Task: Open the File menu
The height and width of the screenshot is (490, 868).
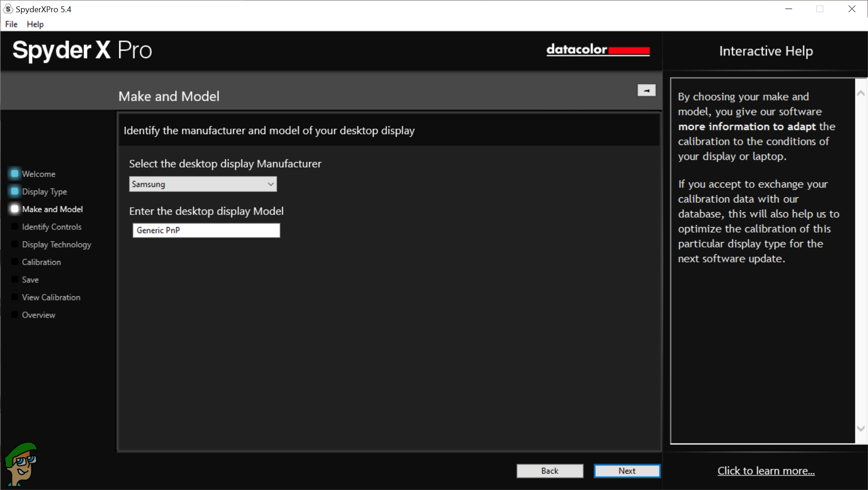Action: tap(11, 24)
